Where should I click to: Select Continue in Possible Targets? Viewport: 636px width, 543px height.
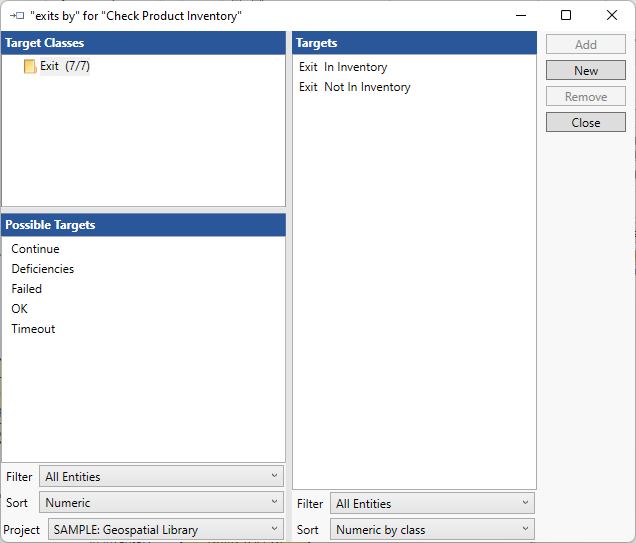(35, 249)
